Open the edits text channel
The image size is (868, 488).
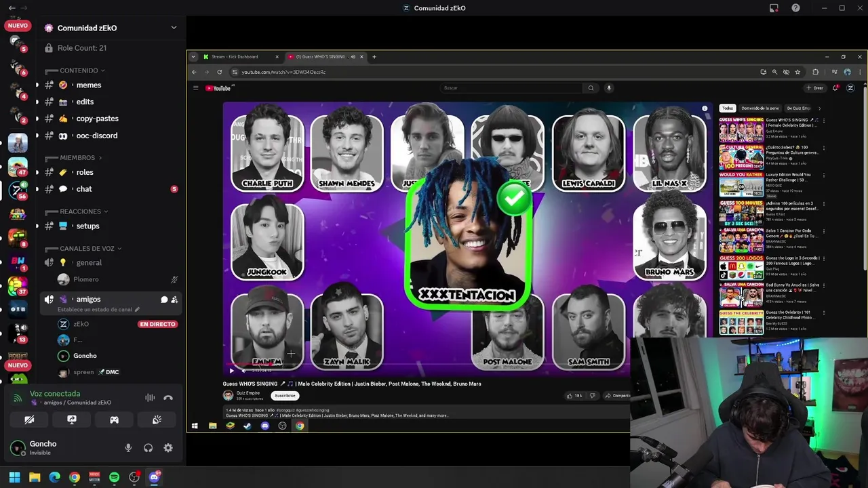[111, 102]
